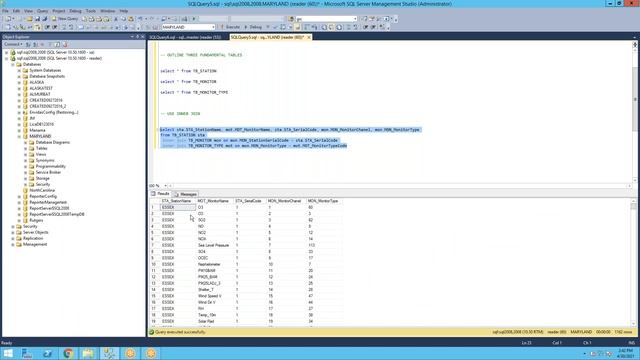Click the Undo icon in the toolbar
640x360 pixels.
140,19
